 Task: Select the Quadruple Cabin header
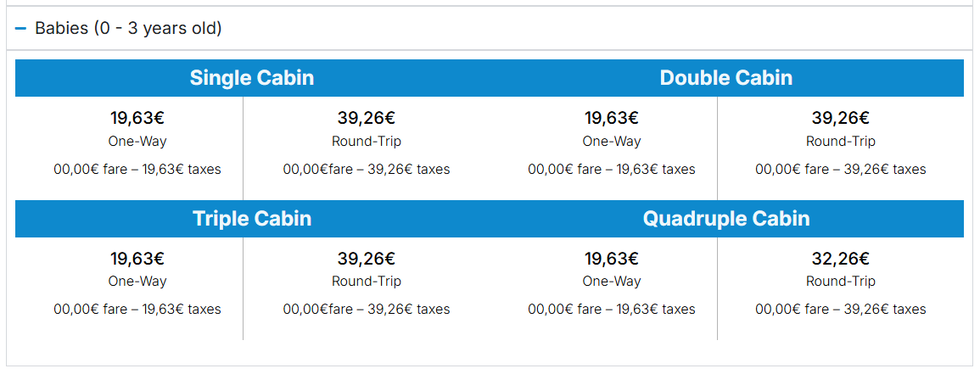[x=726, y=219]
